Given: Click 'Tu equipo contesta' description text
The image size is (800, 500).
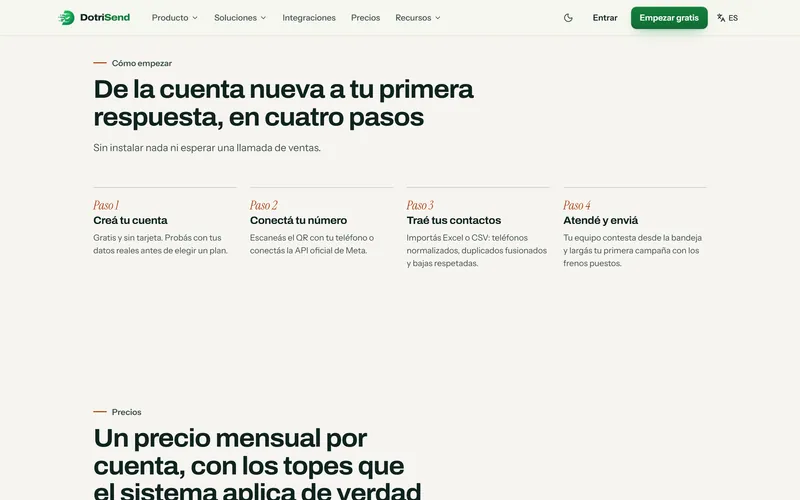Looking at the screenshot, I should pyautogui.click(x=633, y=251).
